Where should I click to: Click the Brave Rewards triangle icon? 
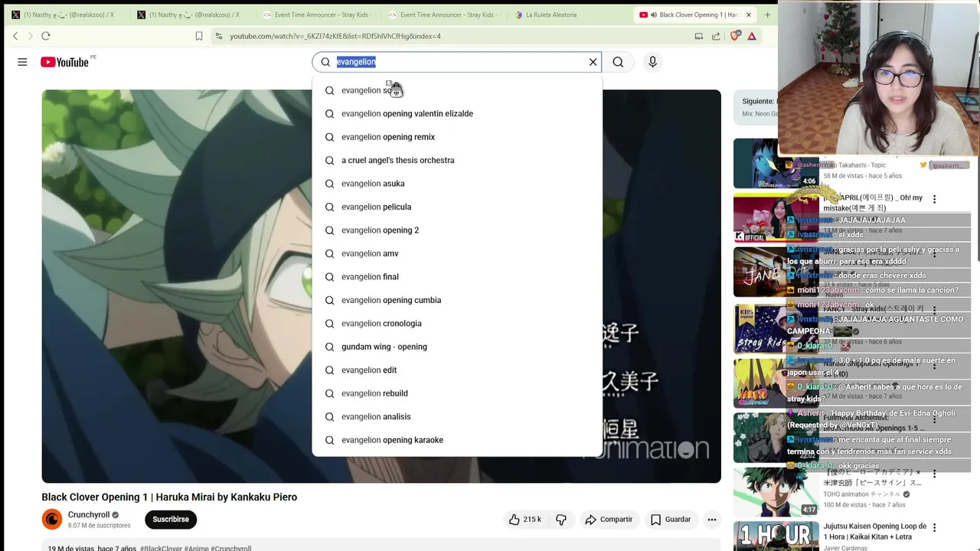[x=752, y=36]
